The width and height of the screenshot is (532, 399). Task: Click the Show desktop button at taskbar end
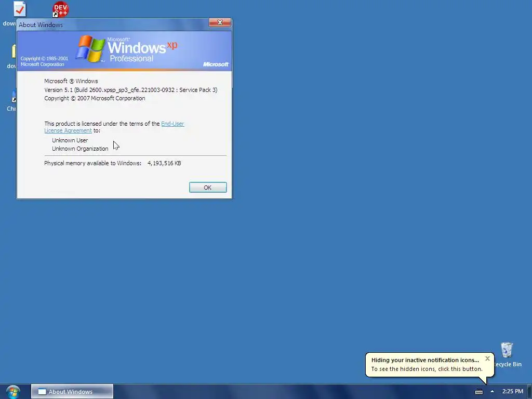click(x=529, y=392)
